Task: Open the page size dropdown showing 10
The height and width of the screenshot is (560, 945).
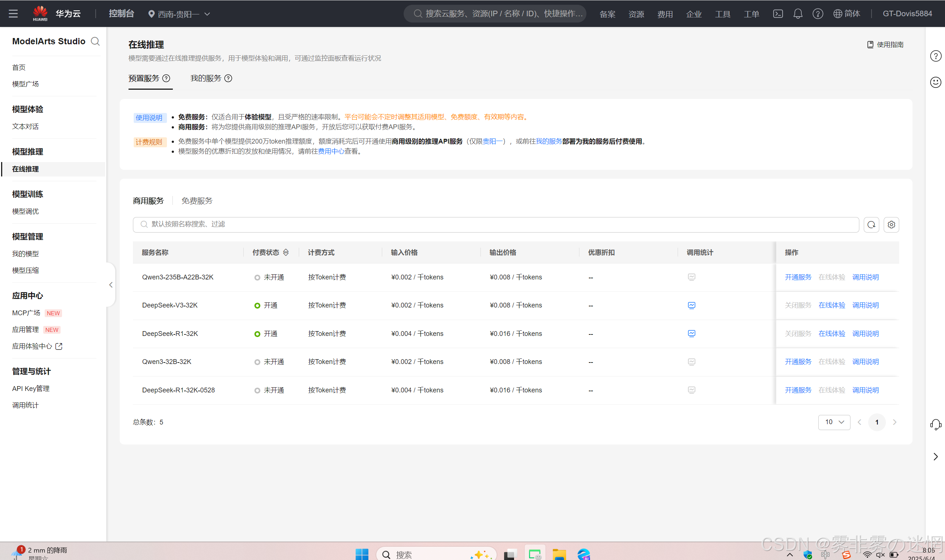Action: (834, 422)
